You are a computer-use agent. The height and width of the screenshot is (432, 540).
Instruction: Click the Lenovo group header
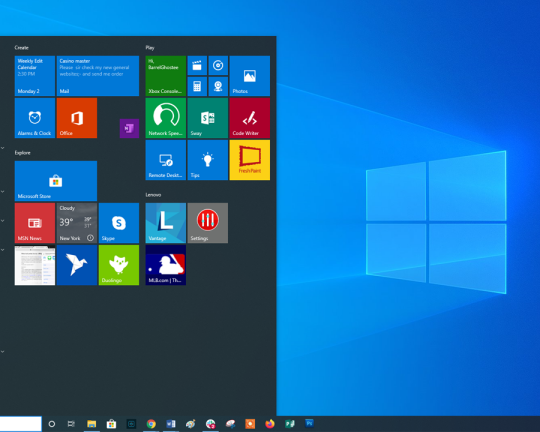pos(153,195)
